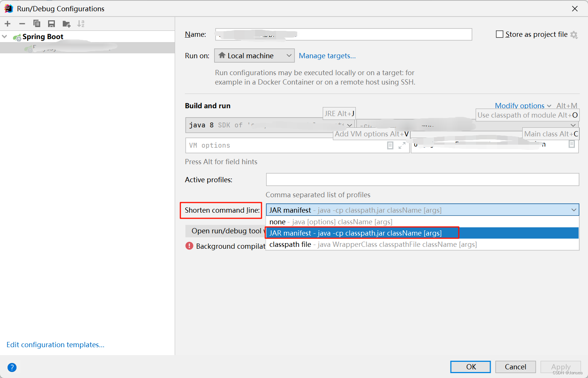Open the VM options list icon
Screen dimensions: 588x378
[x=390, y=145]
